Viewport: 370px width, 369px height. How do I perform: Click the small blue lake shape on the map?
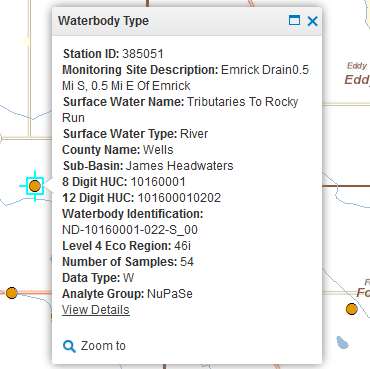point(342,343)
